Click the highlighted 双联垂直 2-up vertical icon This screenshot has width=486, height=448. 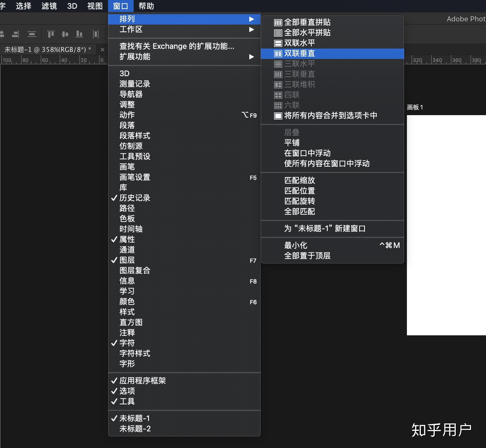coord(278,53)
